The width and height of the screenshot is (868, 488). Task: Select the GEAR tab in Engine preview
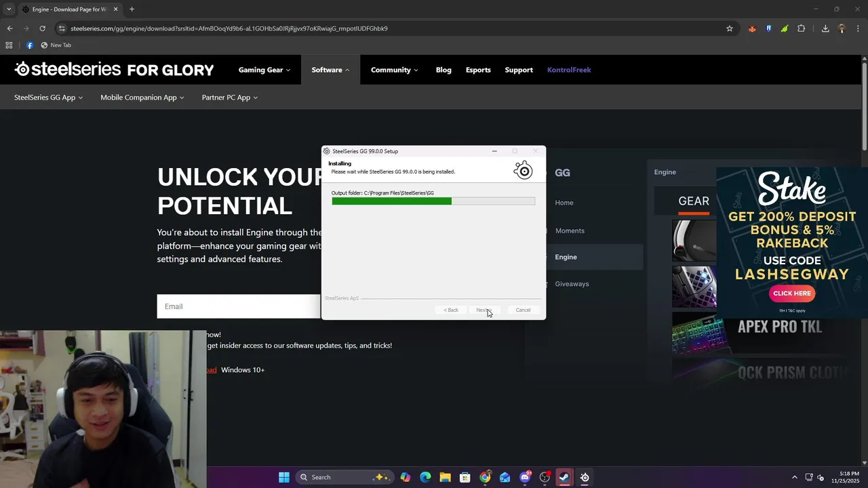[694, 201]
